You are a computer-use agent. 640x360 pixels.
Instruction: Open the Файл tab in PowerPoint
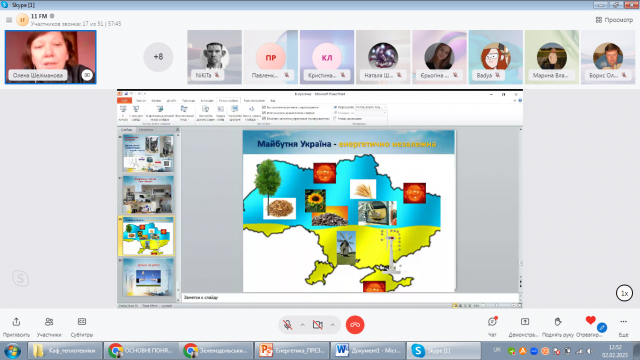click(x=124, y=100)
